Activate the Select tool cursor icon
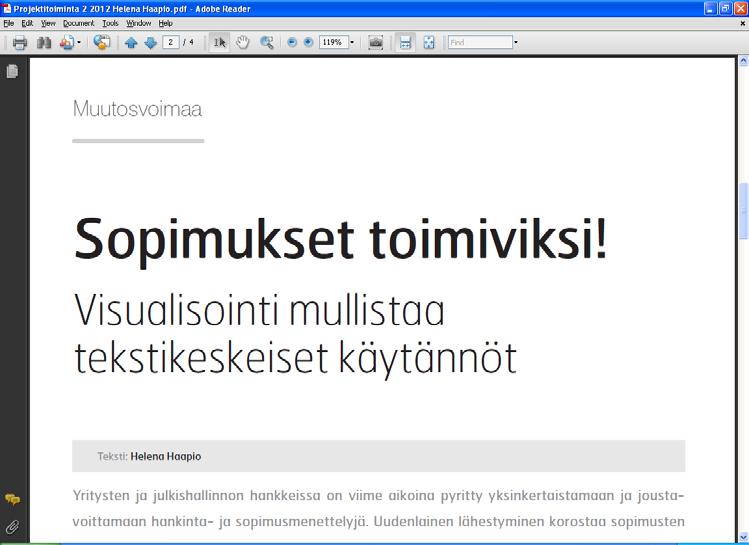 tap(219, 43)
